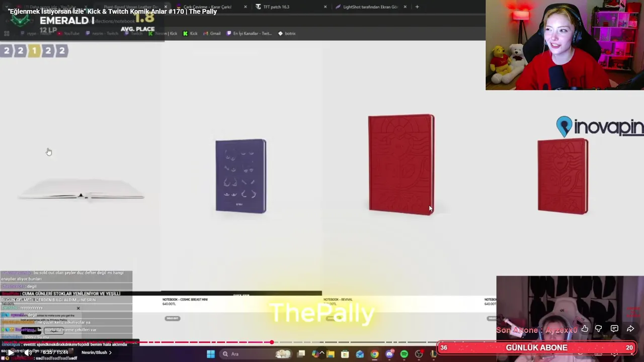
Task: Close the Çark Çevirme tab
Action: (246, 7)
